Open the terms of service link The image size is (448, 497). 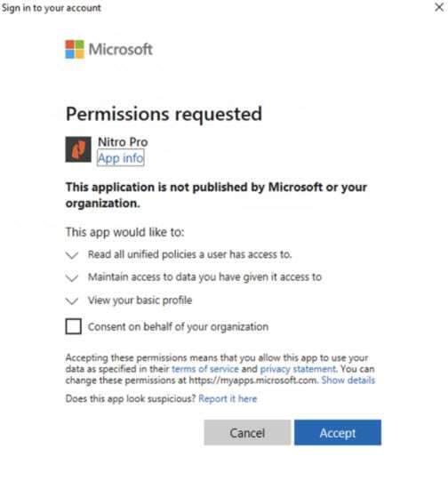tap(205, 369)
